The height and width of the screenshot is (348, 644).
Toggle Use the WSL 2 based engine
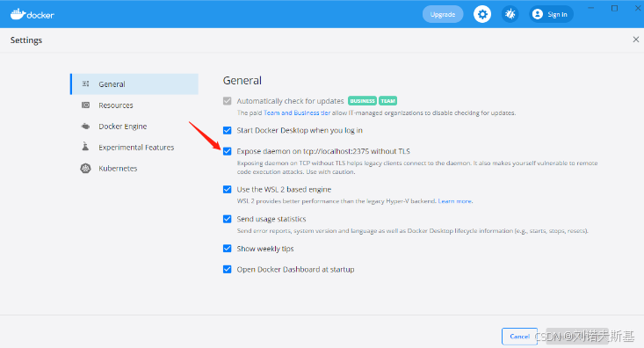click(x=228, y=190)
